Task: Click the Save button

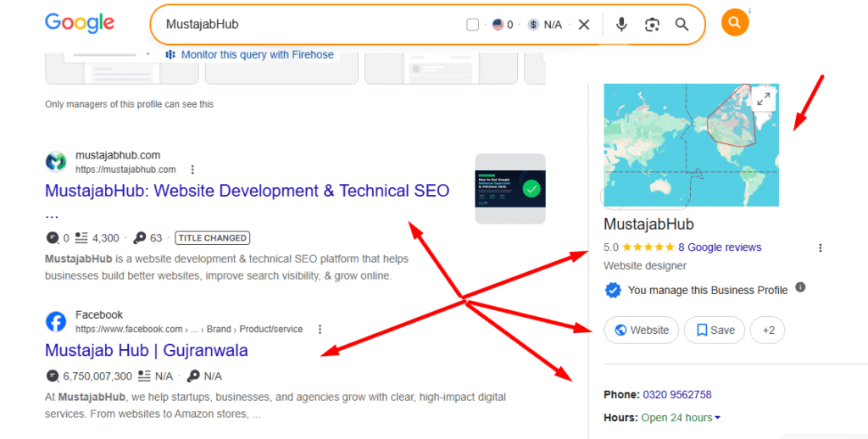Action: click(x=715, y=330)
